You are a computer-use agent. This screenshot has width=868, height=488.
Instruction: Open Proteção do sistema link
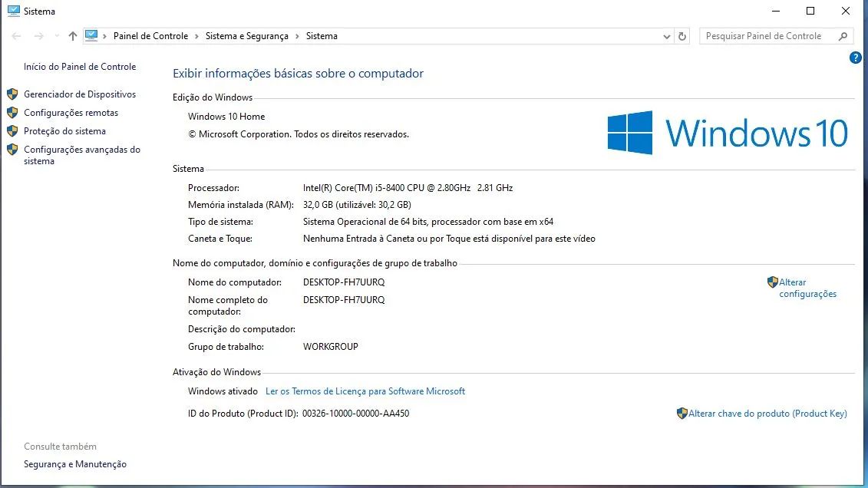click(64, 131)
